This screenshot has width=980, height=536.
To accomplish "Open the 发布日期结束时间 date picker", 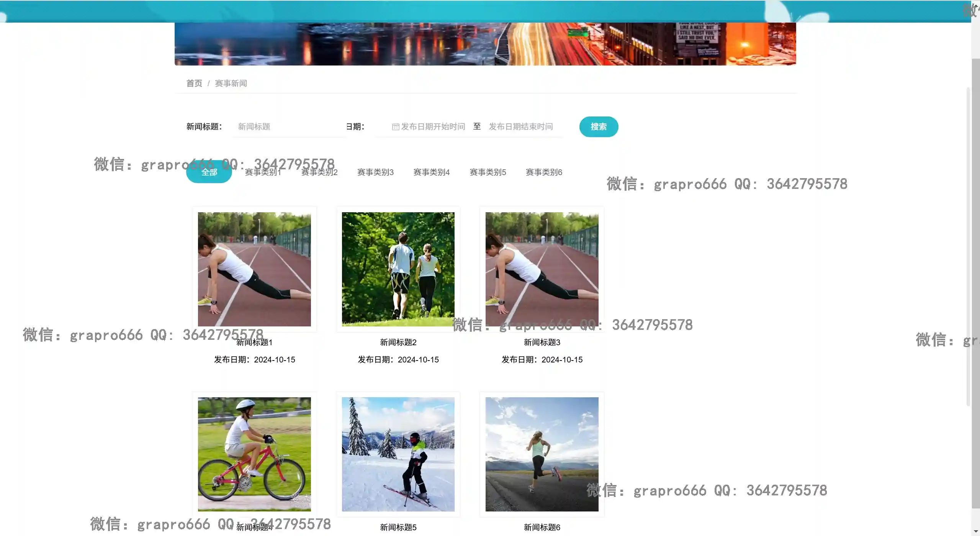I will click(x=520, y=127).
